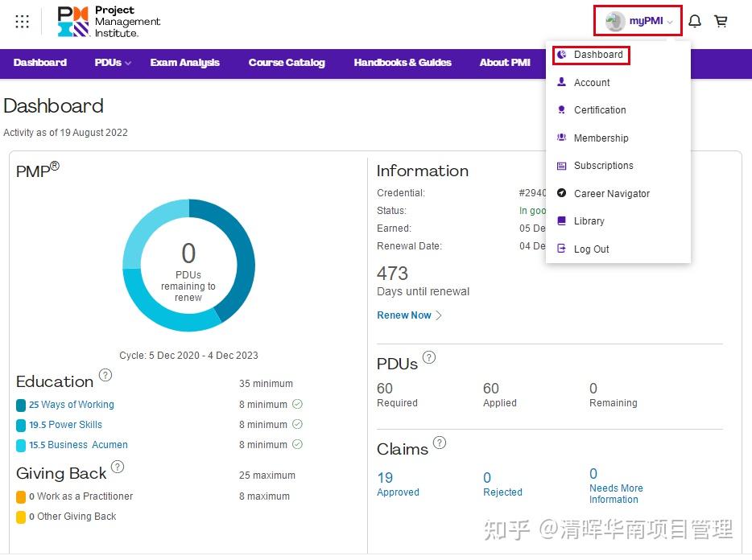The width and height of the screenshot is (752, 560).
Task: Click '0 Work as a Practitioner' text
Action: pyautogui.click(x=81, y=496)
